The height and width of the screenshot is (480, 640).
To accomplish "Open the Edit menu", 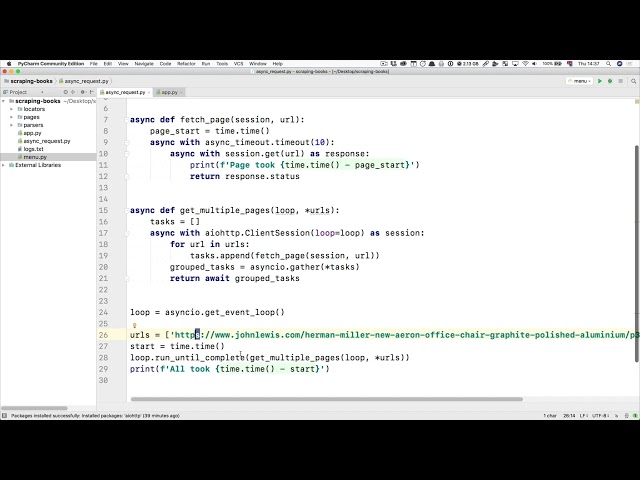I will pyautogui.click(x=108, y=64).
